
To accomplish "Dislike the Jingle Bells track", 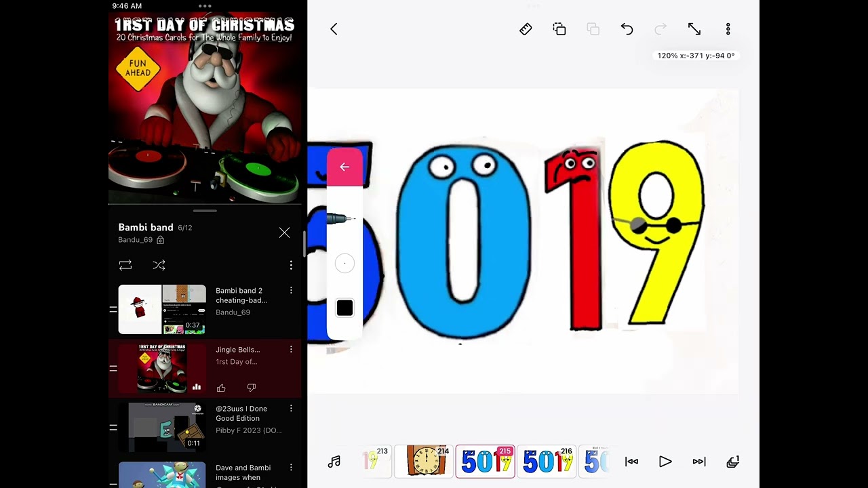I will (252, 388).
